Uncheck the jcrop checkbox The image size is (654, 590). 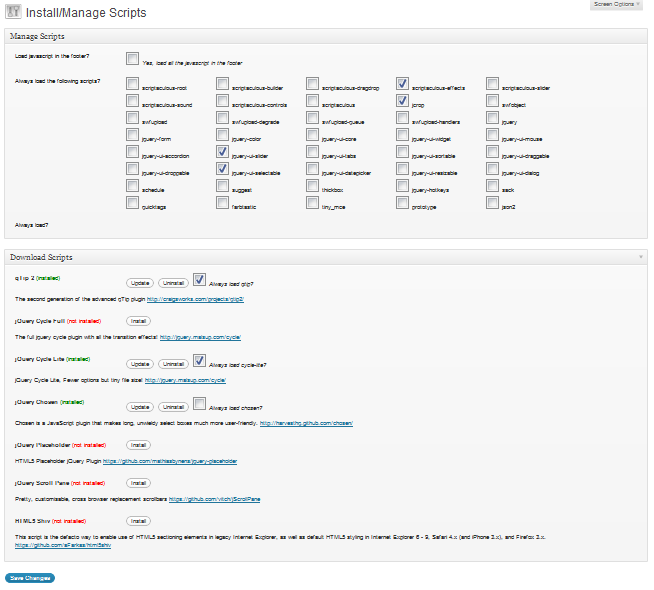402,100
